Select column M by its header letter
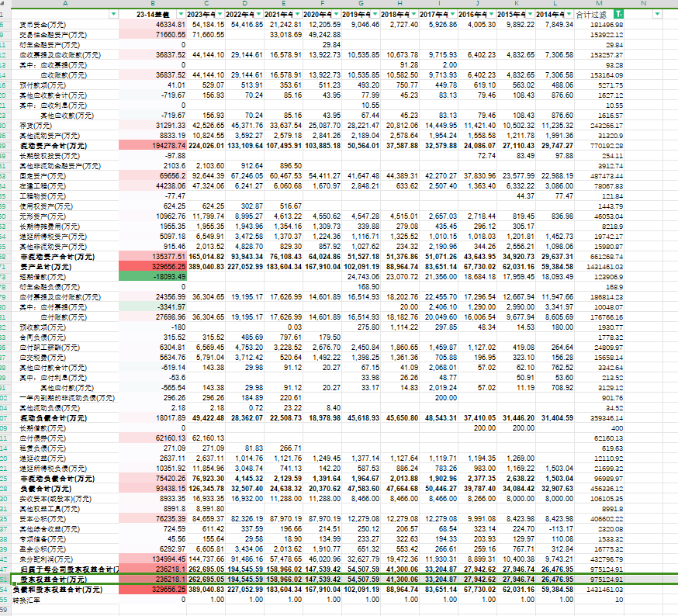678x616 pixels. click(600, 3)
